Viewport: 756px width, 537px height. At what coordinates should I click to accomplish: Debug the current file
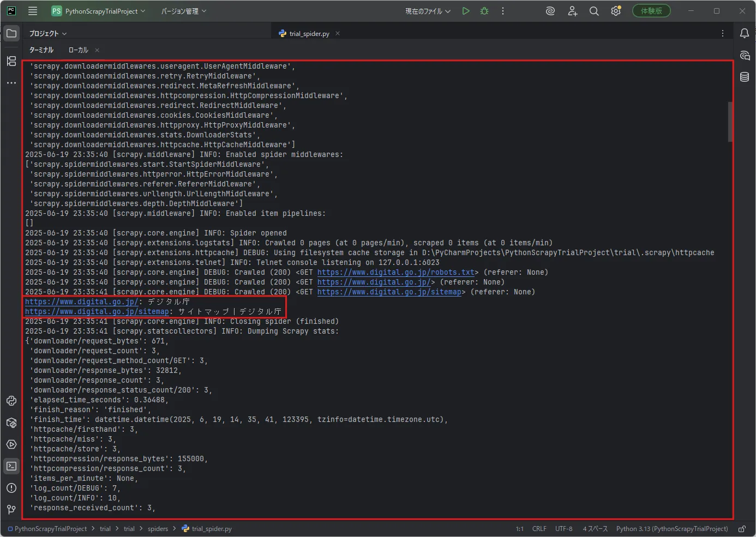click(x=484, y=11)
